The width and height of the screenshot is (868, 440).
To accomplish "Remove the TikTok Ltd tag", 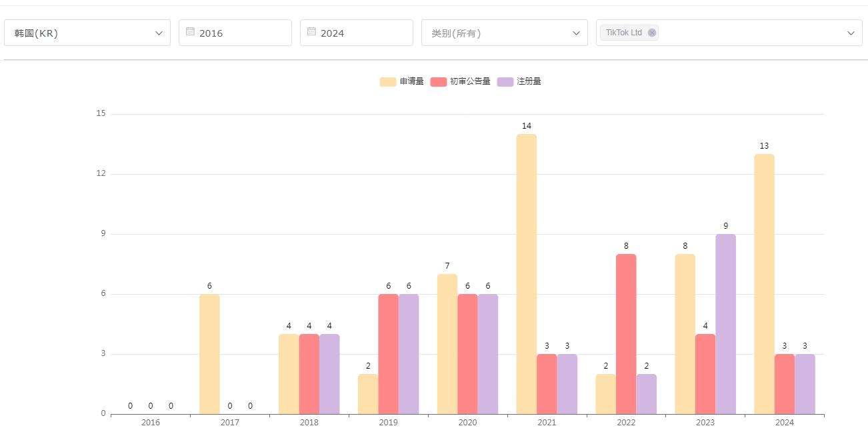I will click(x=652, y=33).
